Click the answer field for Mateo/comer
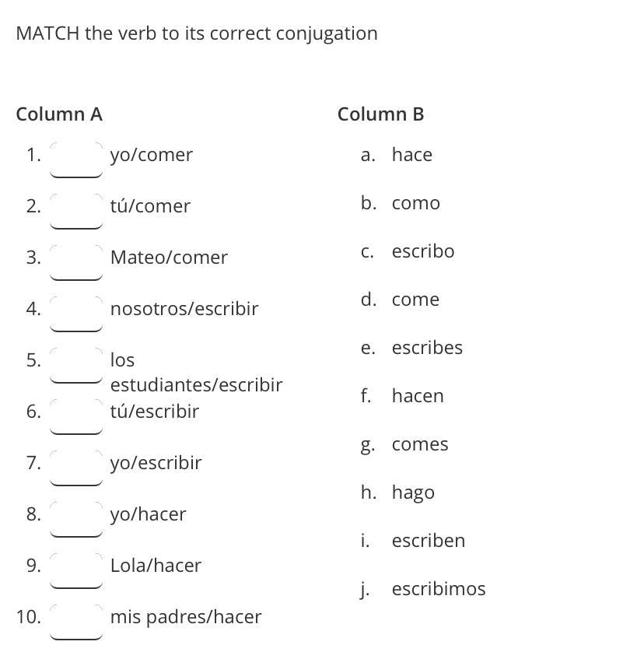 point(76,262)
